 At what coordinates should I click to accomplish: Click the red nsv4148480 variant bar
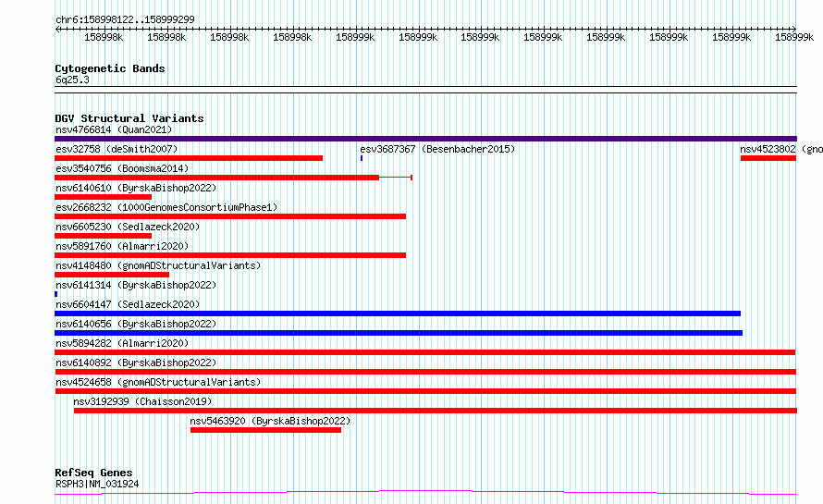112,275
